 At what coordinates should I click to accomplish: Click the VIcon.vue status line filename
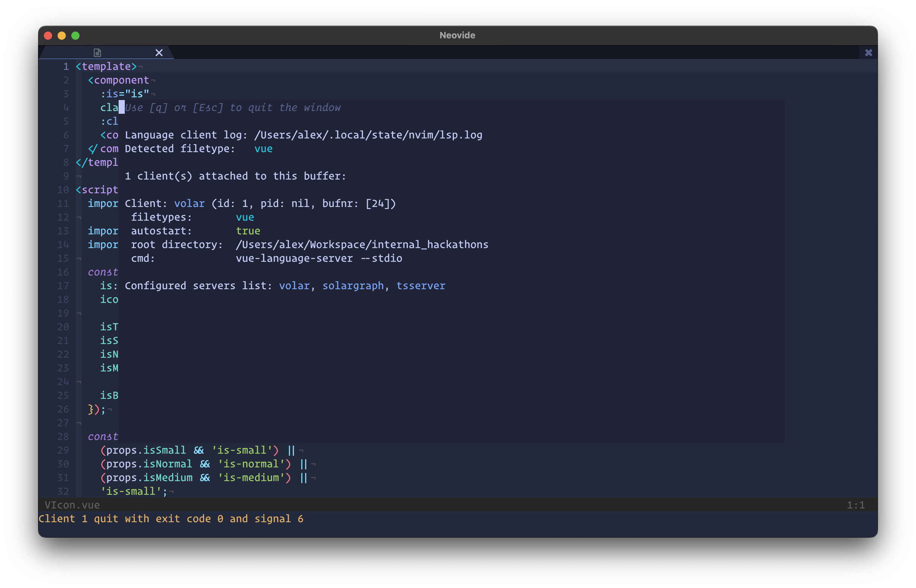(x=72, y=505)
